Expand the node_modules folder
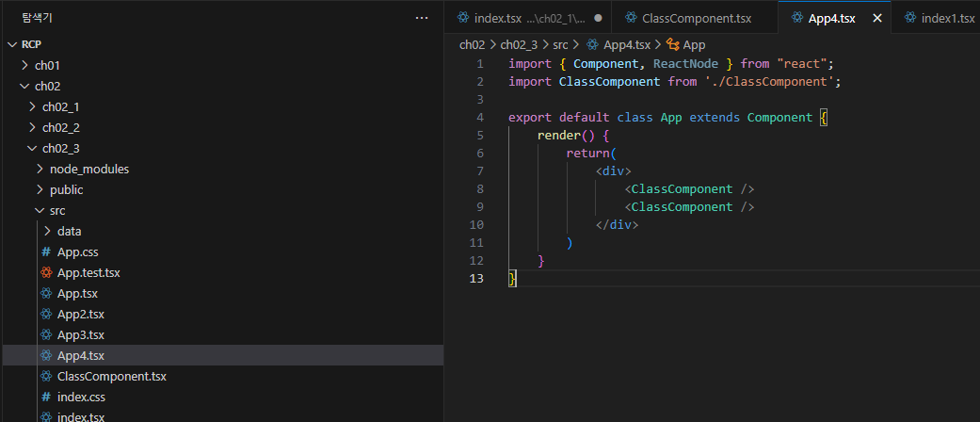 (x=40, y=169)
